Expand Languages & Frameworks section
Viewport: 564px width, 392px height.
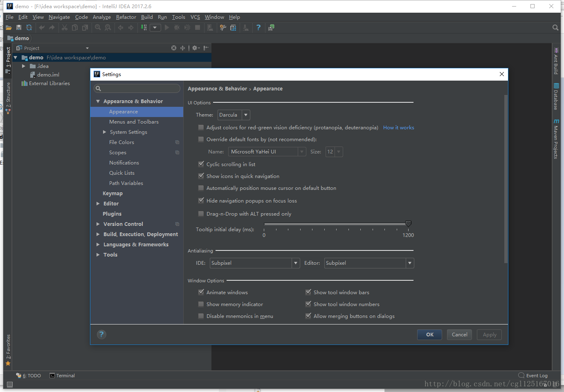click(x=98, y=244)
